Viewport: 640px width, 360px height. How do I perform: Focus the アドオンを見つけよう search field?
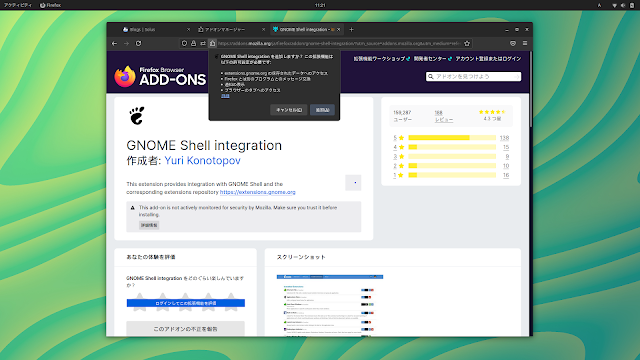(473, 76)
